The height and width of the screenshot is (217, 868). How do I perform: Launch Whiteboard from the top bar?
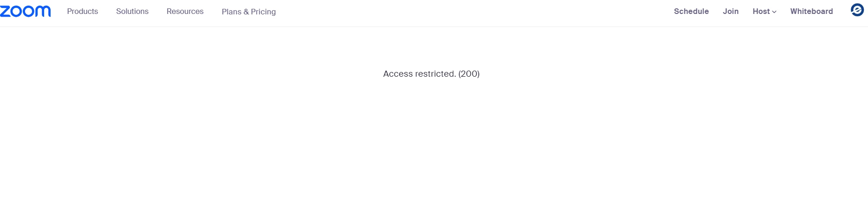point(811,11)
